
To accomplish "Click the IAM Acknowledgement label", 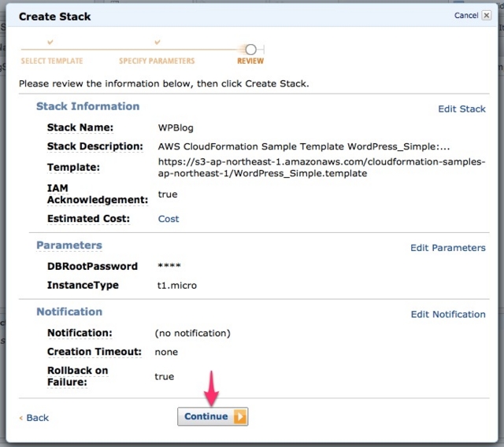I will pos(98,194).
